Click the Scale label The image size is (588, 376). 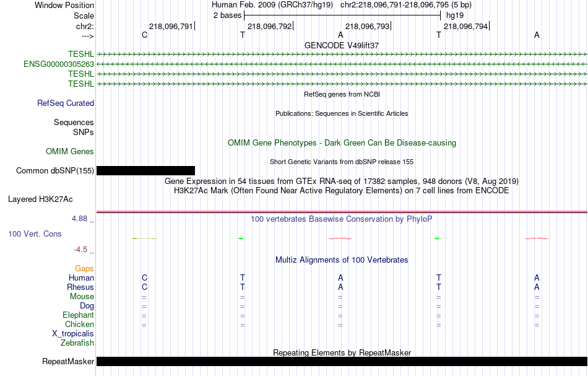click(84, 15)
